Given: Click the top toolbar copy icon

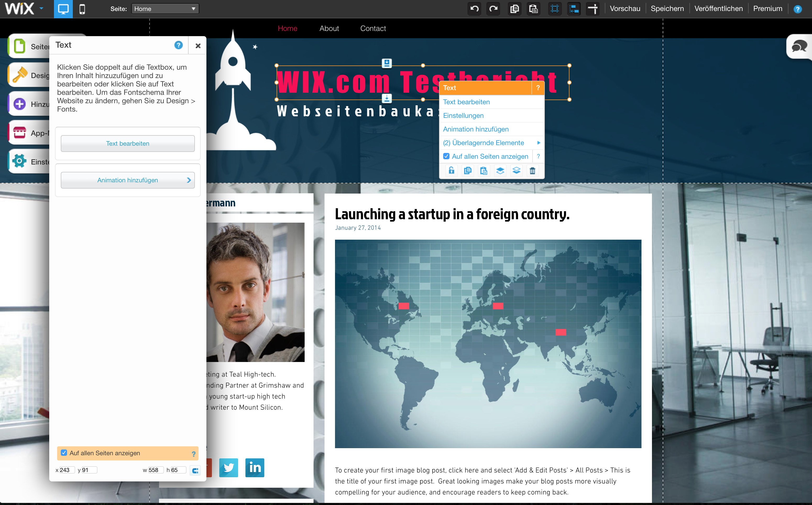Looking at the screenshot, I should (x=514, y=9).
